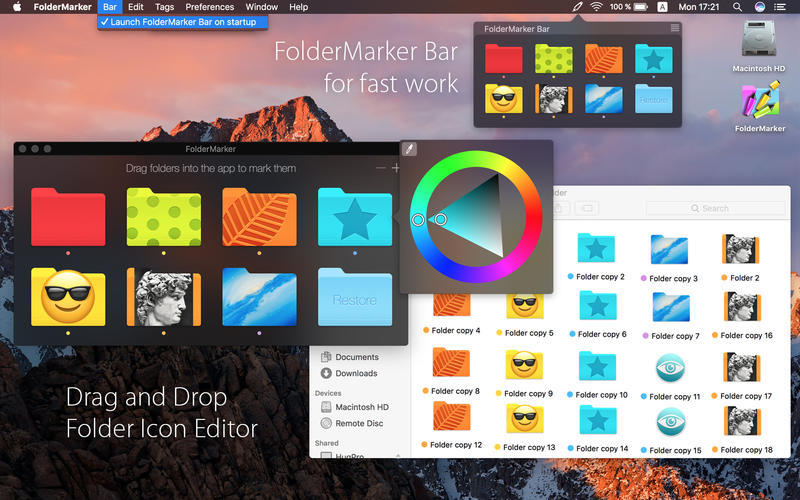Pick the red folder in FolderMarker Bar popup

[504, 59]
